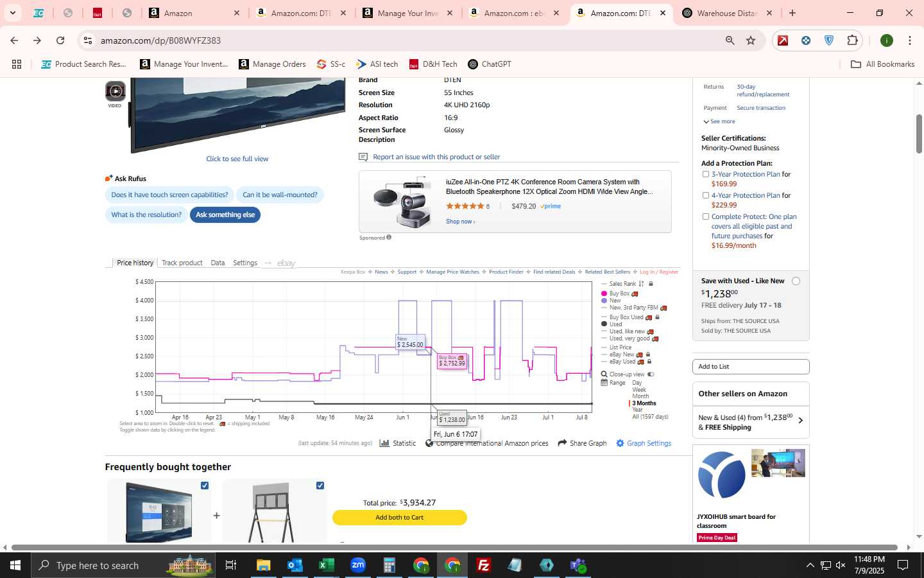Expand New & Used offers chevron

click(x=800, y=421)
